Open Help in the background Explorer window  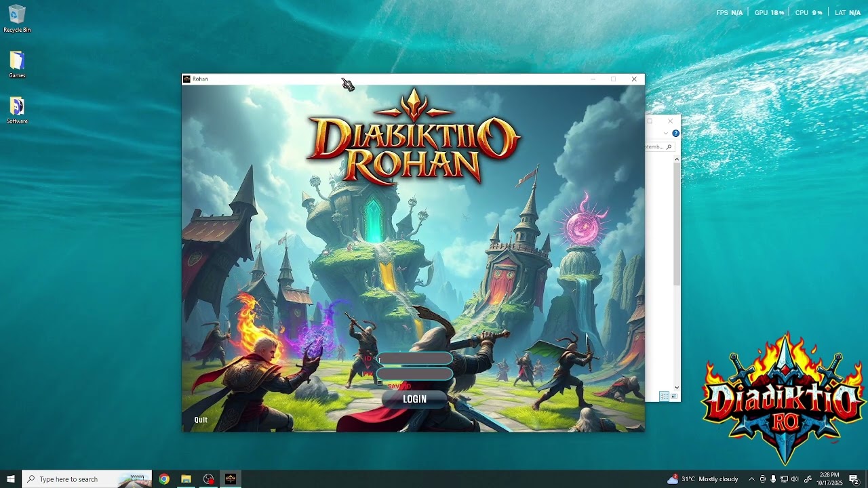click(x=675, y=134)
